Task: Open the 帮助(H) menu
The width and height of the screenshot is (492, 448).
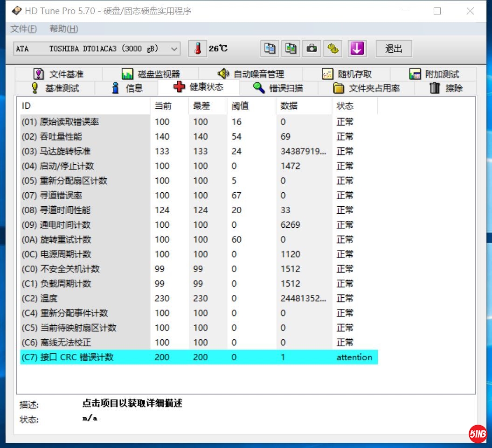Action: (64, 29)
